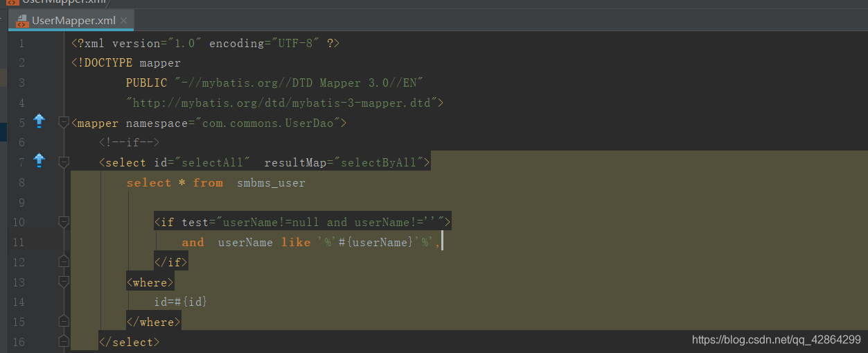Image resolution: width=868 pixels, height=353 pixels.
Task: Click the blue arrow gutter icon beside mapper namespace
Action: coord(39,121)
